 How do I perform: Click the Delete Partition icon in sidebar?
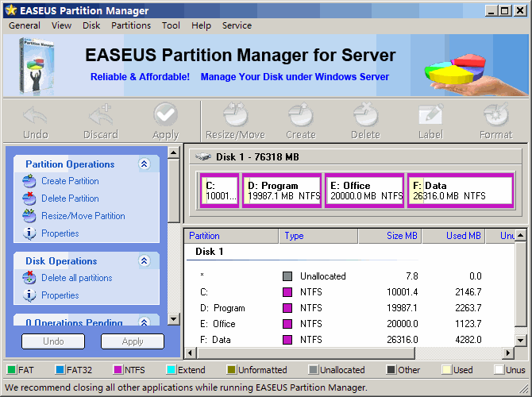coord(29,198)
